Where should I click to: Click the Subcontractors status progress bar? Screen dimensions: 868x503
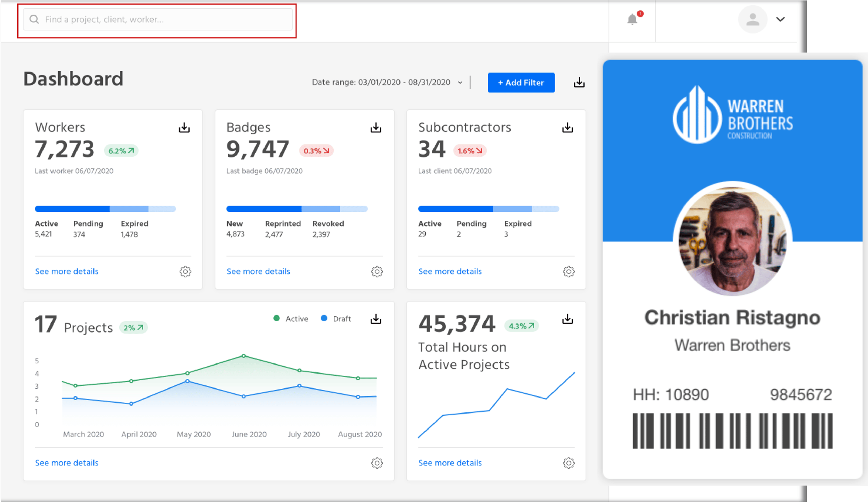(x=489, y=209)
